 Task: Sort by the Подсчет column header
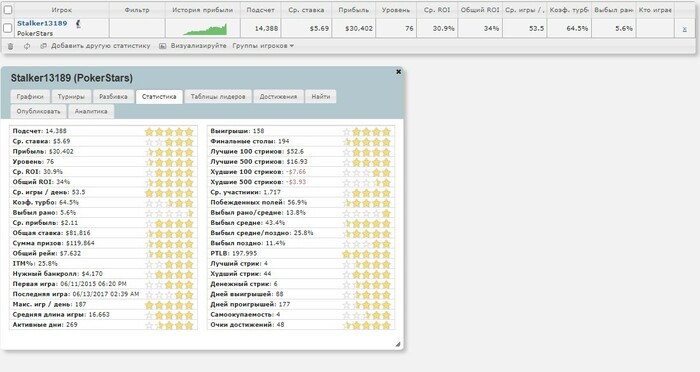(x=261, y=10)
